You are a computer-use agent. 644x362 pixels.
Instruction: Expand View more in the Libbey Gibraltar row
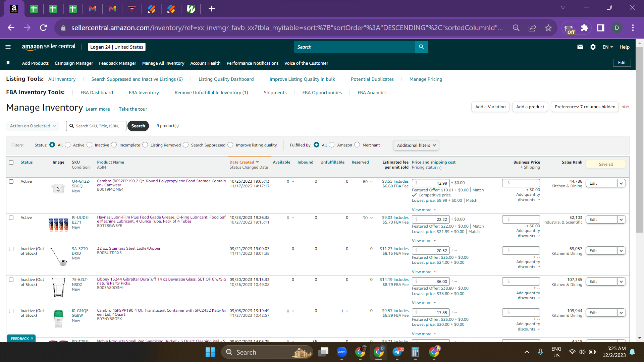[x=424, y=303]
